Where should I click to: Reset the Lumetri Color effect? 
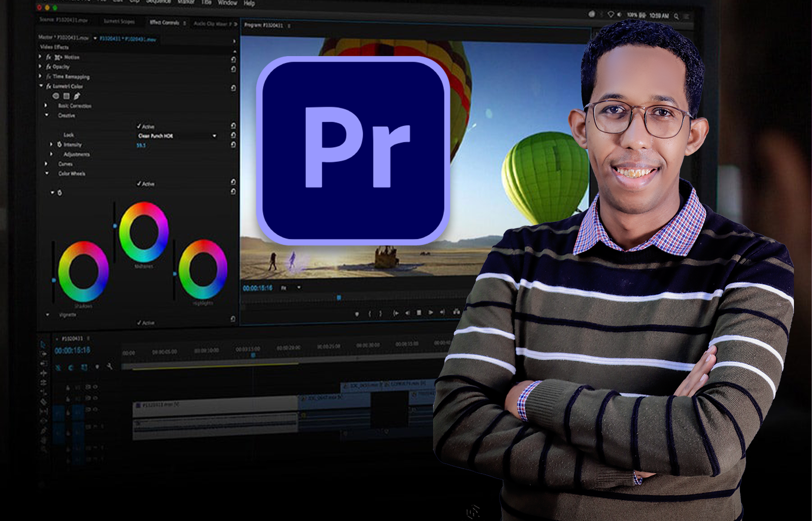(x=233, y=88)
